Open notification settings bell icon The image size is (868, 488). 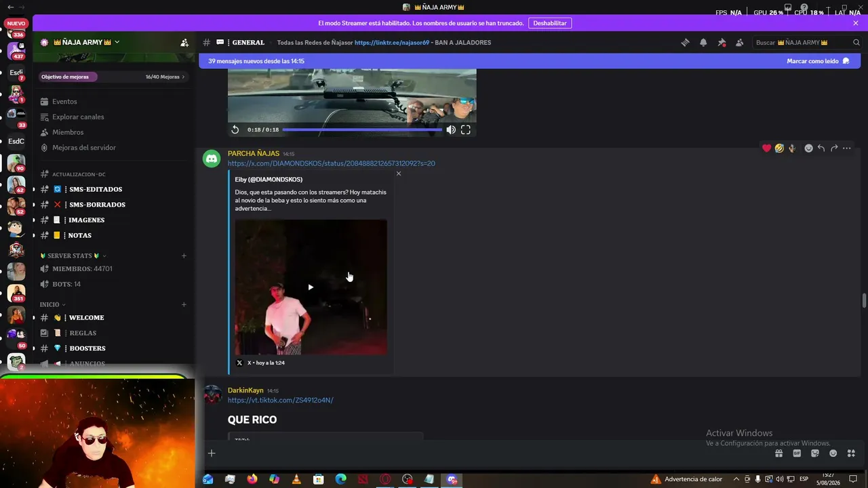703,42
